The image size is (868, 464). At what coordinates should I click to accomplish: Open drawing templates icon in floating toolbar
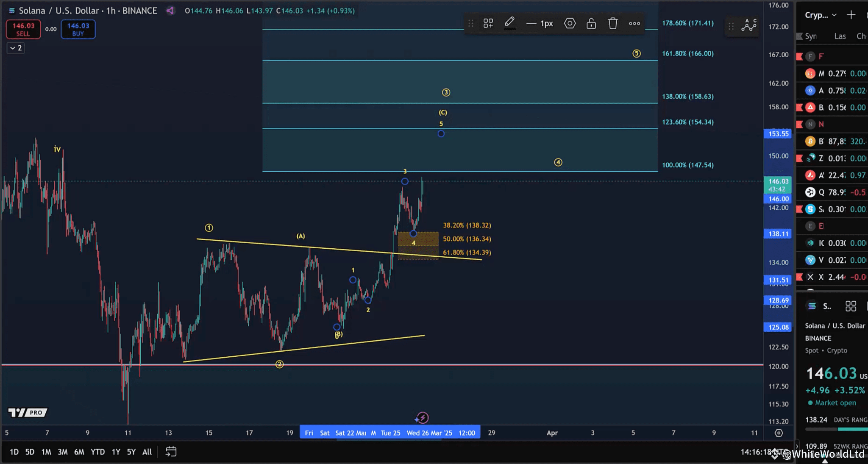click(x=488, y=23)
